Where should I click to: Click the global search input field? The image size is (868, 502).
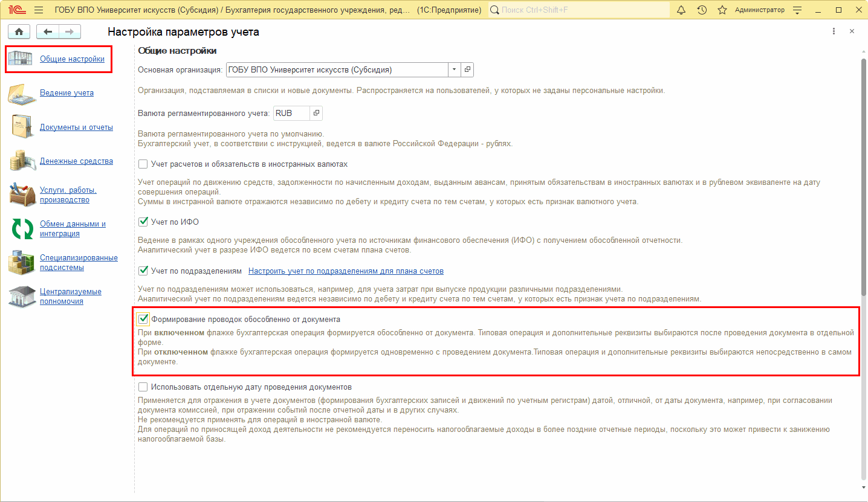click(x=583, y=10)
